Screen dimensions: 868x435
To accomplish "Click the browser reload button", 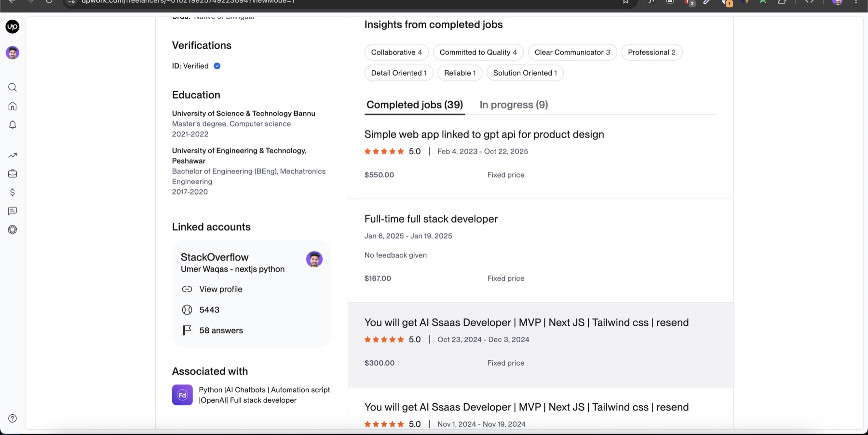I will click(49, 2).
